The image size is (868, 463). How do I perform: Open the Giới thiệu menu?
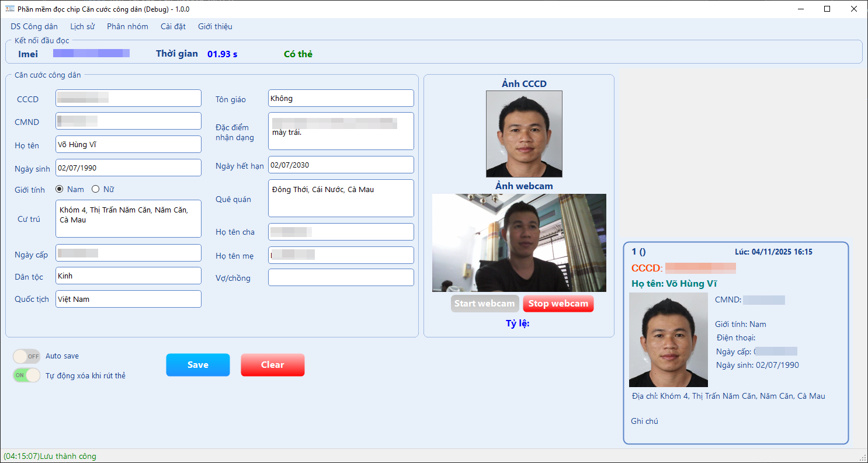[x=215, y=26]
